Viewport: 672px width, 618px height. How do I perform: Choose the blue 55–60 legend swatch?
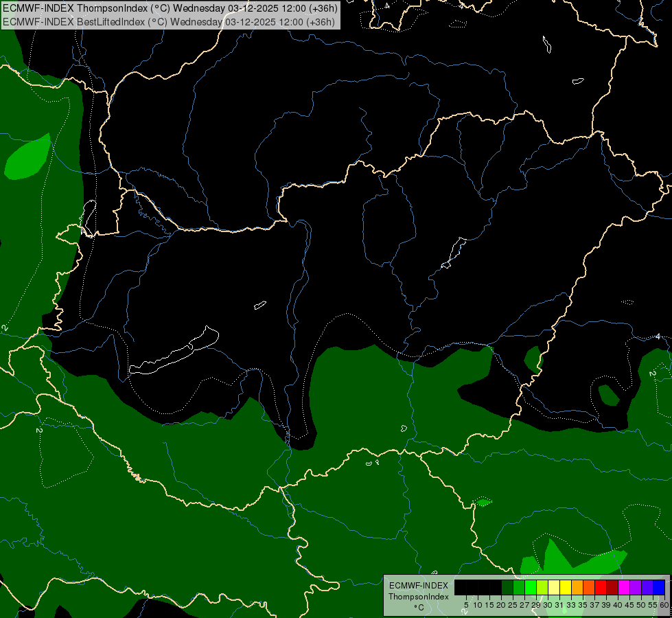click(659, 587)
